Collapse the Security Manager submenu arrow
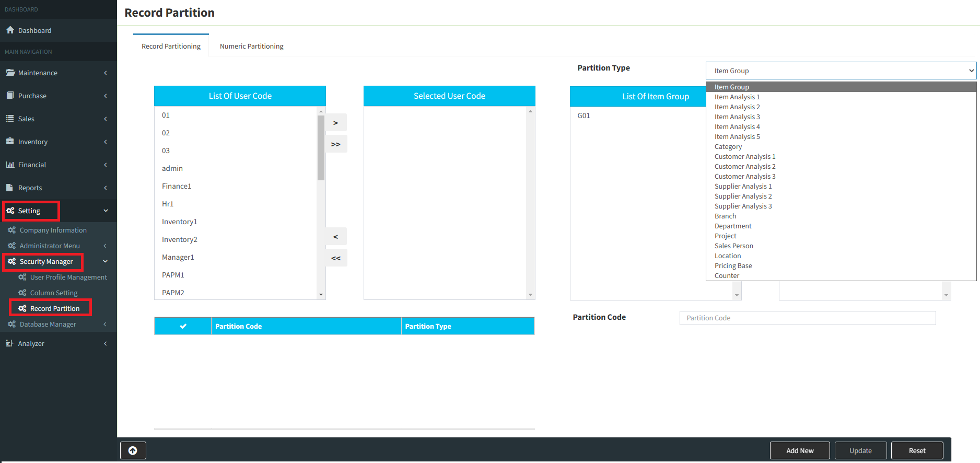 tap(106, 261)
